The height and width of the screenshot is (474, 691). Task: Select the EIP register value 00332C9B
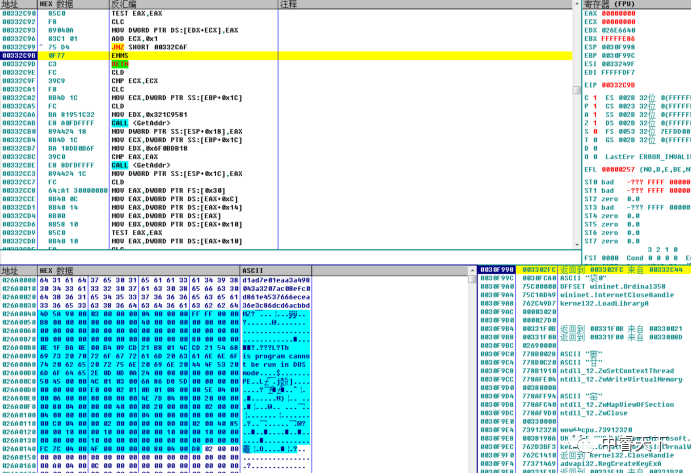(618, 85)
